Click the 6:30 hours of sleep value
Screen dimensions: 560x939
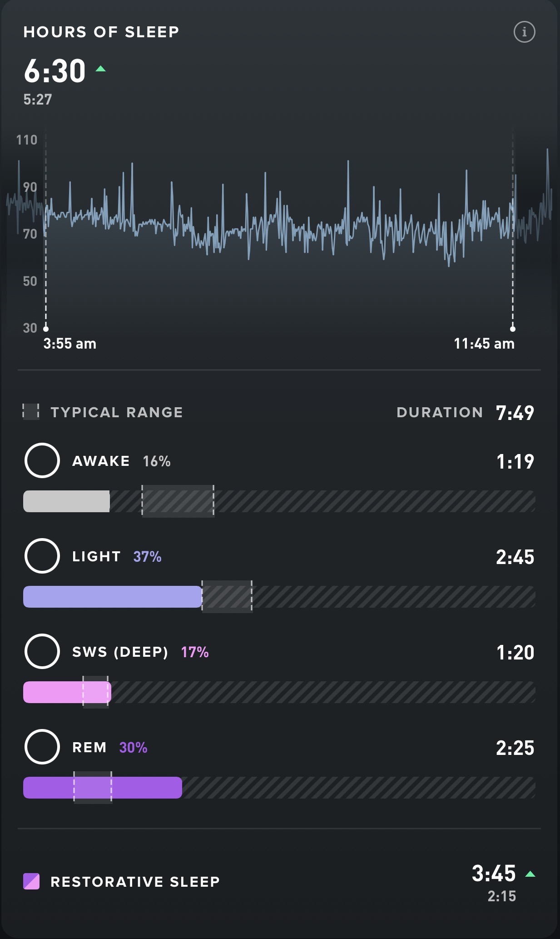[x=55, y=71]
